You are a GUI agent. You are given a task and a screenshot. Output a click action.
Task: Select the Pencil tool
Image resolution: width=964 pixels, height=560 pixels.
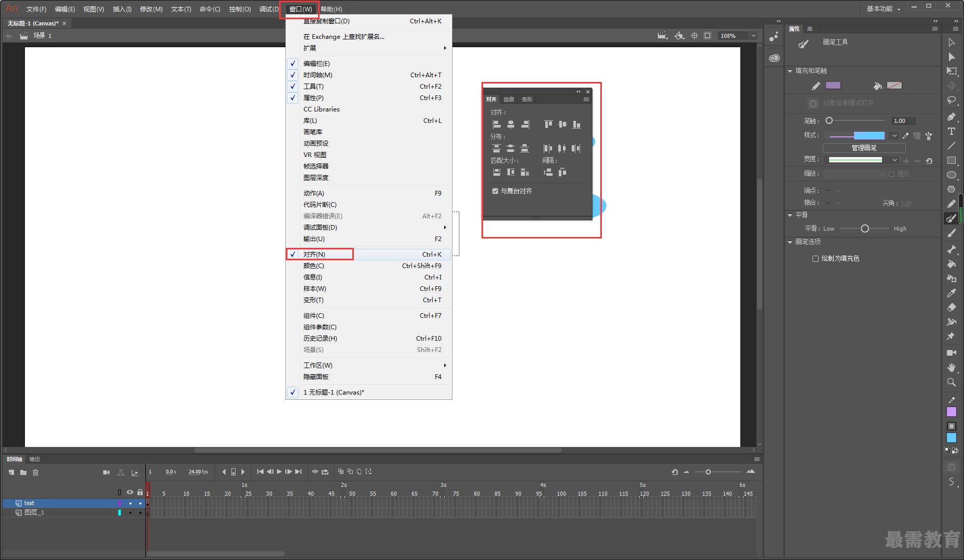tap(952, 204)
